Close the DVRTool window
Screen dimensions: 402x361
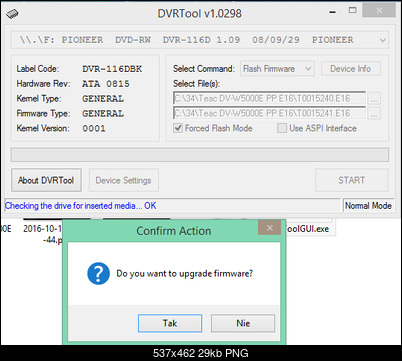[379, 11]
